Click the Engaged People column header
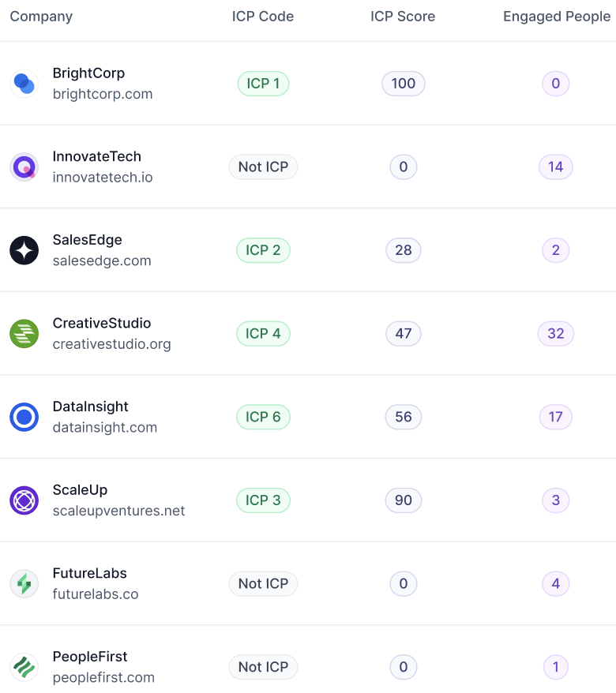This screenshot has width=616, height=693. tap(557, 17)
